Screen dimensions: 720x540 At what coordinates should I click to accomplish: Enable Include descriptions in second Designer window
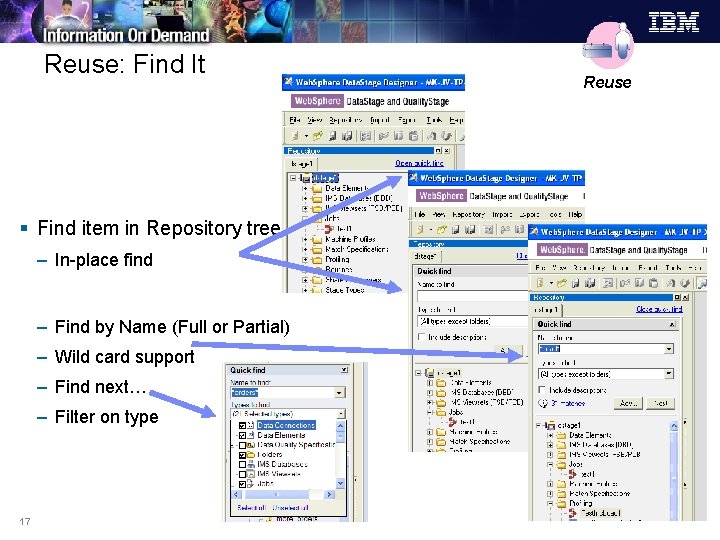pyautogui.click(x=421, y=337)
